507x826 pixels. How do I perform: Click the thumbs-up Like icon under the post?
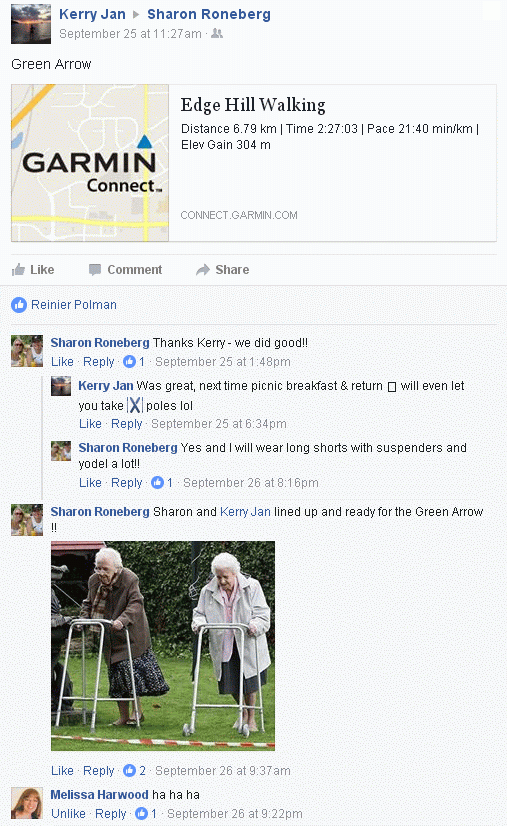pyautogui.click(x=18, y=270)
